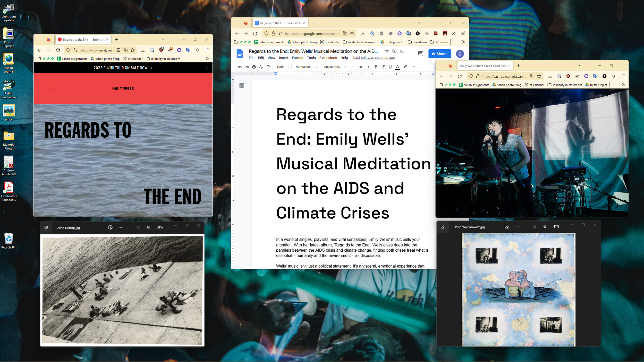Image resolution: width=644 pixels, height=362 pixels.
Task: Print the Google Docs document
Action: coord(254,67)
